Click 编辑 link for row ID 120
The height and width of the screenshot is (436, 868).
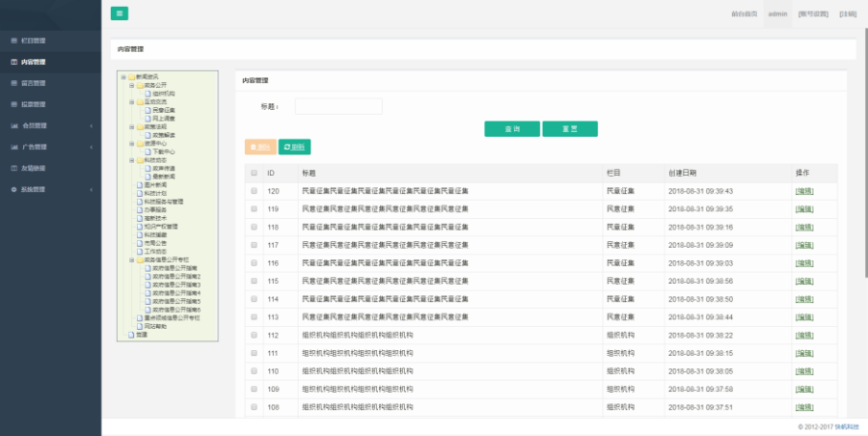click(804, 191)
